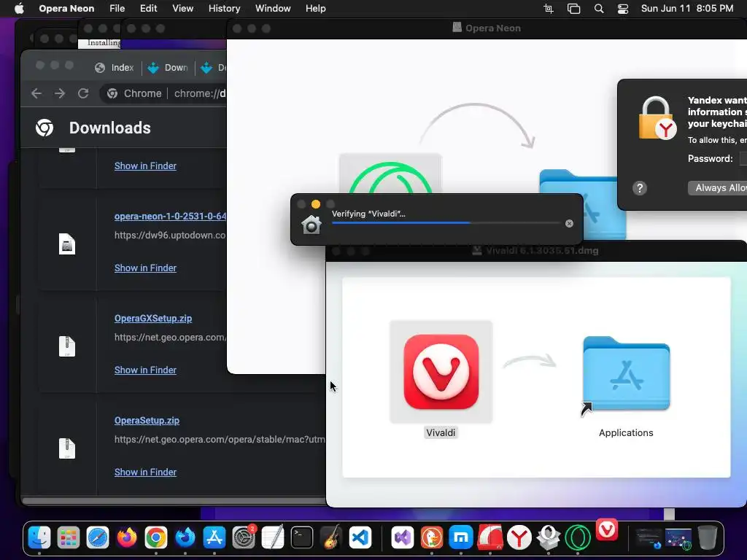This screenshot has width=747, height=560.
Task: Open Finder from the dock
Action: pos(39,538)
